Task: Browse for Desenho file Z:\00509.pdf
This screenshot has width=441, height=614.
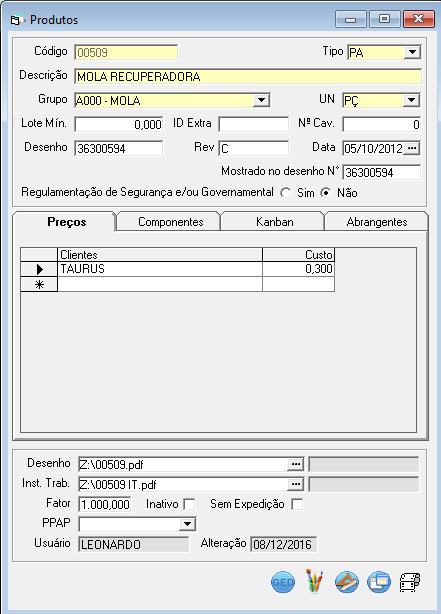Action: (x=296, y=464)
